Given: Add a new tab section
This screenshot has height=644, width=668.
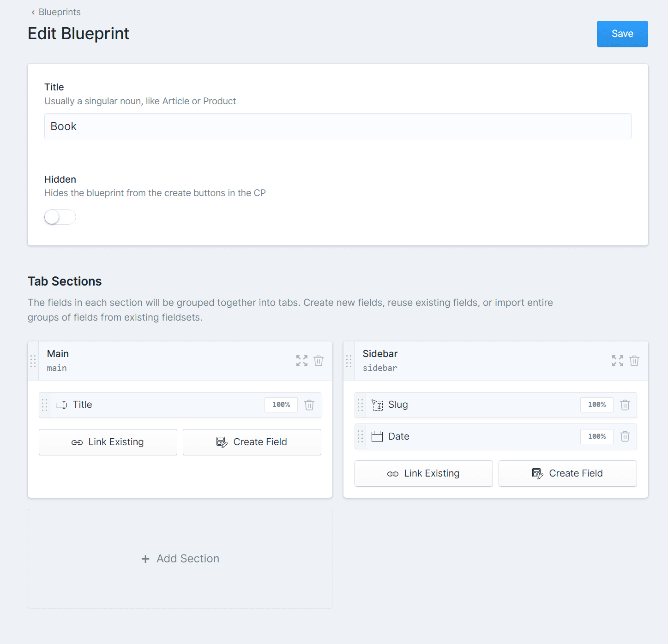Looking at the screenshot, I should tap(180, 559).
